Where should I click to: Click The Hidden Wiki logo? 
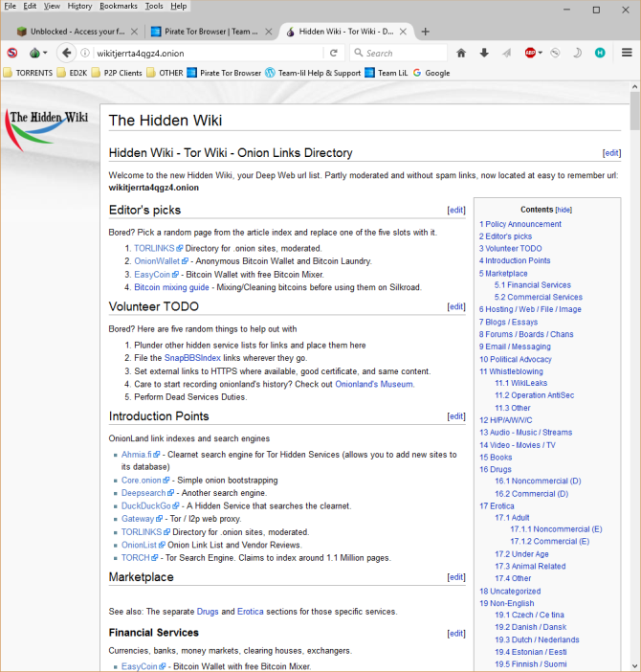(46, 129)
